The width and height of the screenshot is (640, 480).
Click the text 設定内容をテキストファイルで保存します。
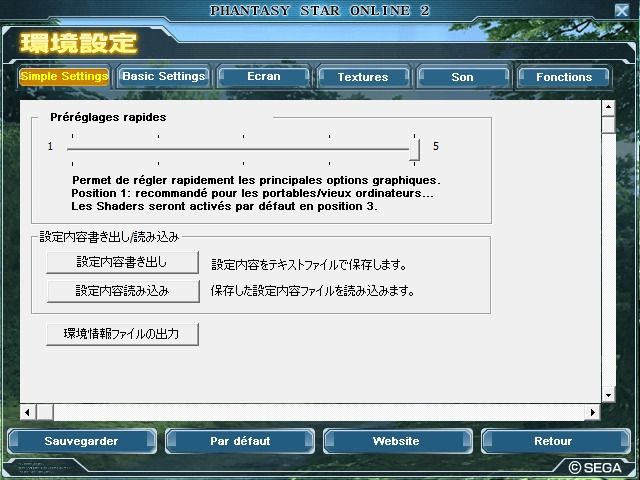click(x=309, y=265)
